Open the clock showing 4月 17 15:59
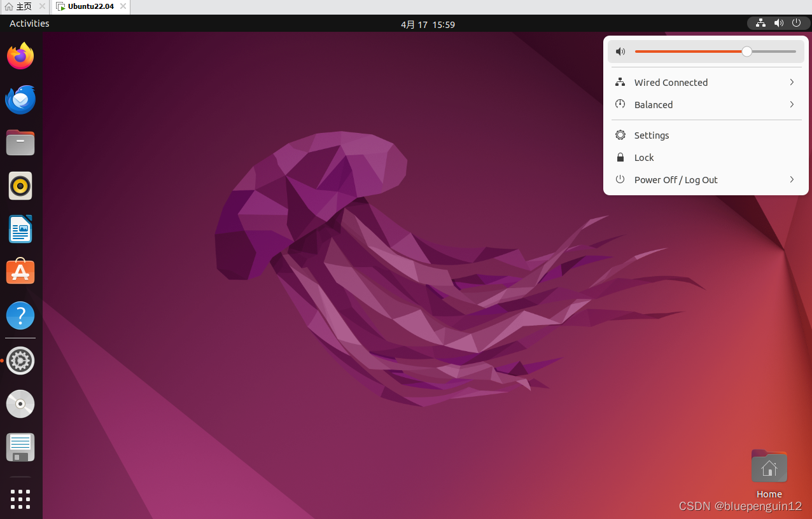 coord(428,24)
